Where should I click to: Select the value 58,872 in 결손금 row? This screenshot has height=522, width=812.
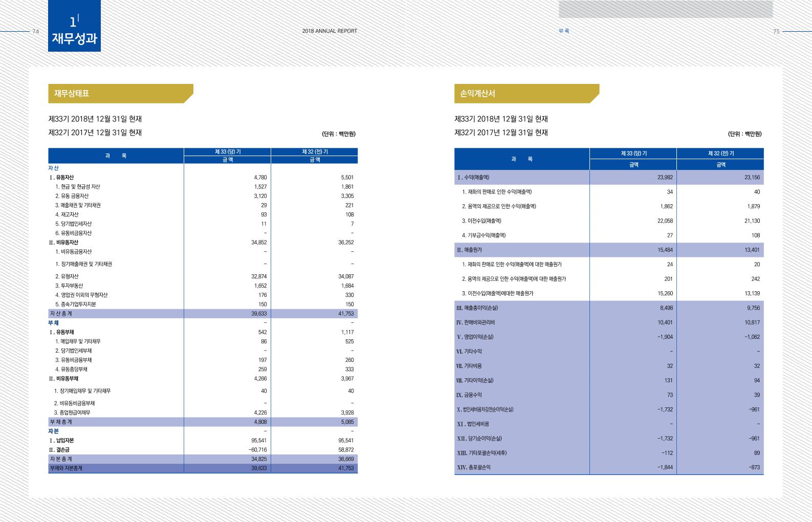[346, 450]
